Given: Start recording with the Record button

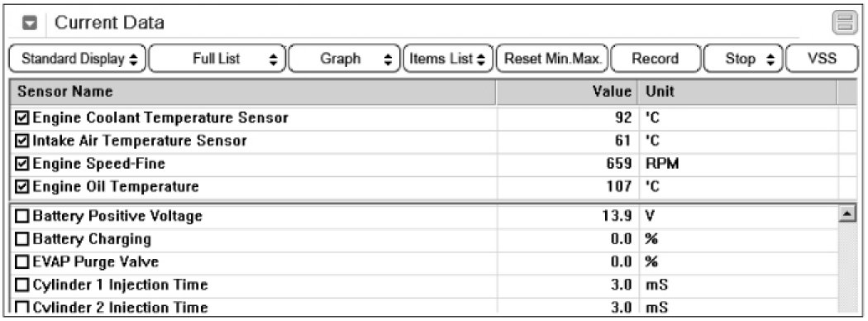Looking at the screenshot, I should (x=655, y=59).
